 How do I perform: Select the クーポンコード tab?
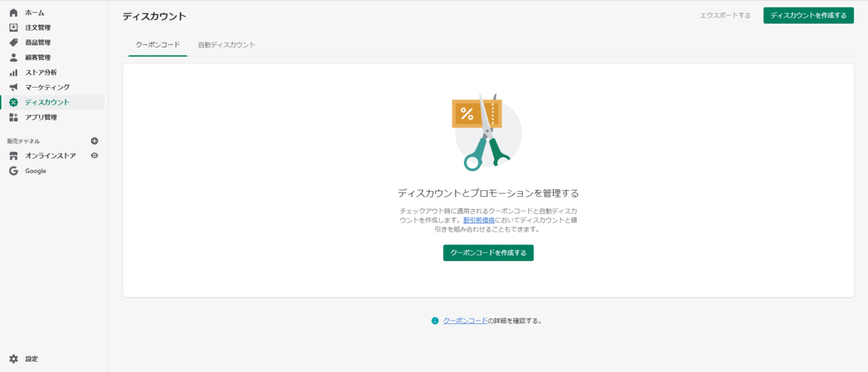tap(158, 45)
